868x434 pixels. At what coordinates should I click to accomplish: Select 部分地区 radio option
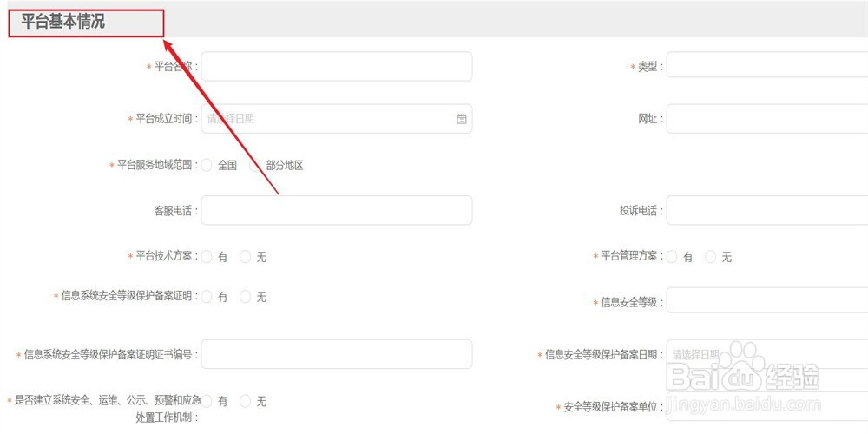coord(254,165)
